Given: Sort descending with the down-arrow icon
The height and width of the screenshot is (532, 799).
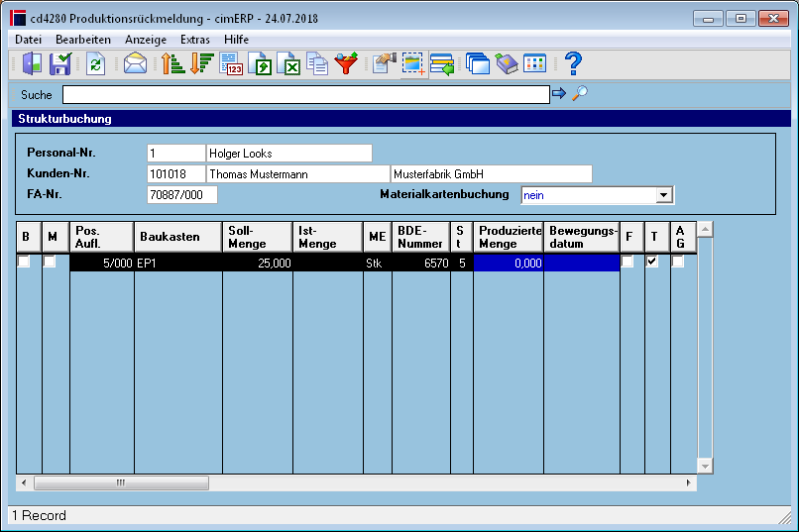Looking at the screenshot, I should (x=201, y=64).
